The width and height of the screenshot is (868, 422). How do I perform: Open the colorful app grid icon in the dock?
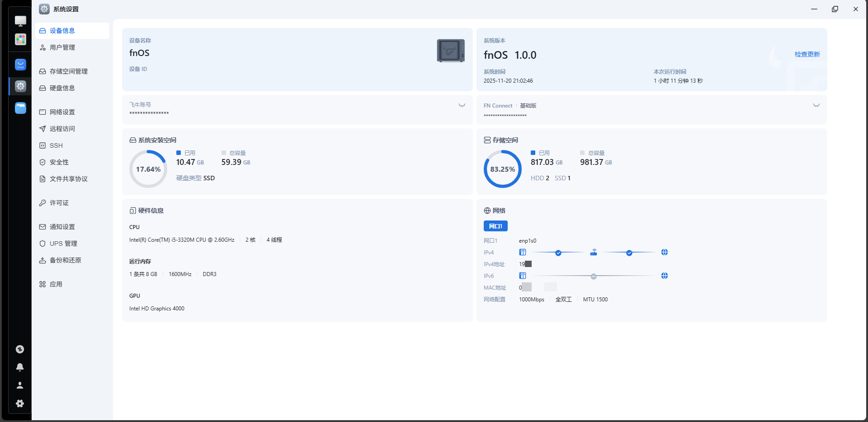click(x=20, y=40)
